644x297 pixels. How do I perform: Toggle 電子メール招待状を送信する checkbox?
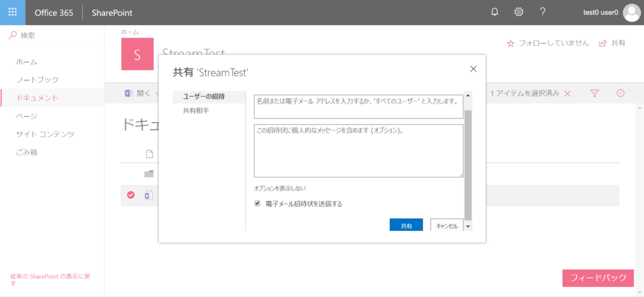point(257,203)
